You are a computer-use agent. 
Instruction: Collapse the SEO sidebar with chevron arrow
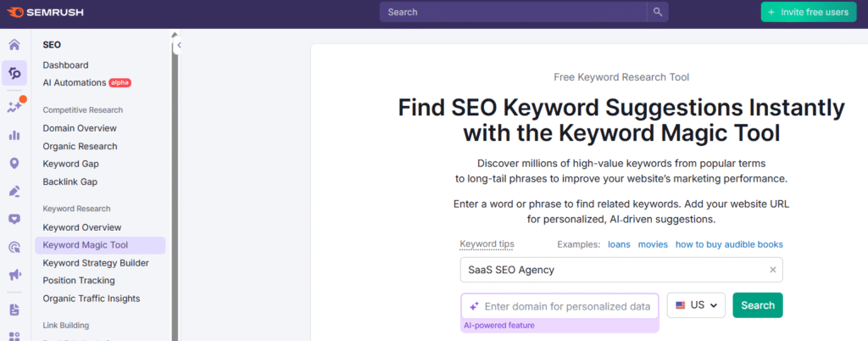(x=180, y=45)
